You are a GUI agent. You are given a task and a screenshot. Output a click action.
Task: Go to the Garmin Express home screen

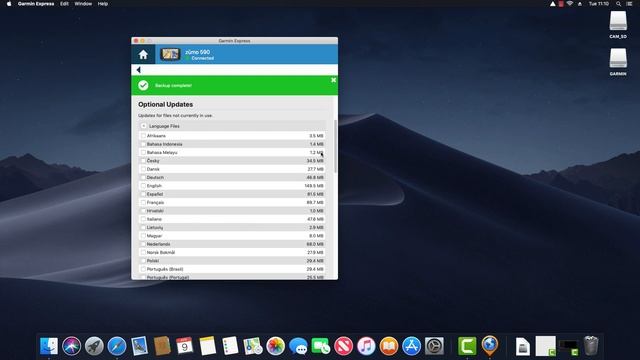point(143,54)
